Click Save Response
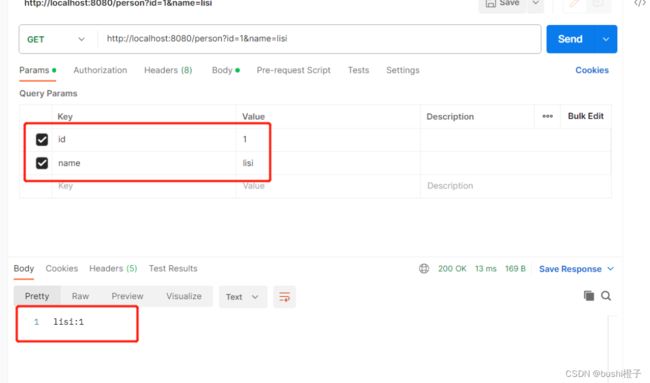Screen dimensions: 650x383 [x=570, y=269]
